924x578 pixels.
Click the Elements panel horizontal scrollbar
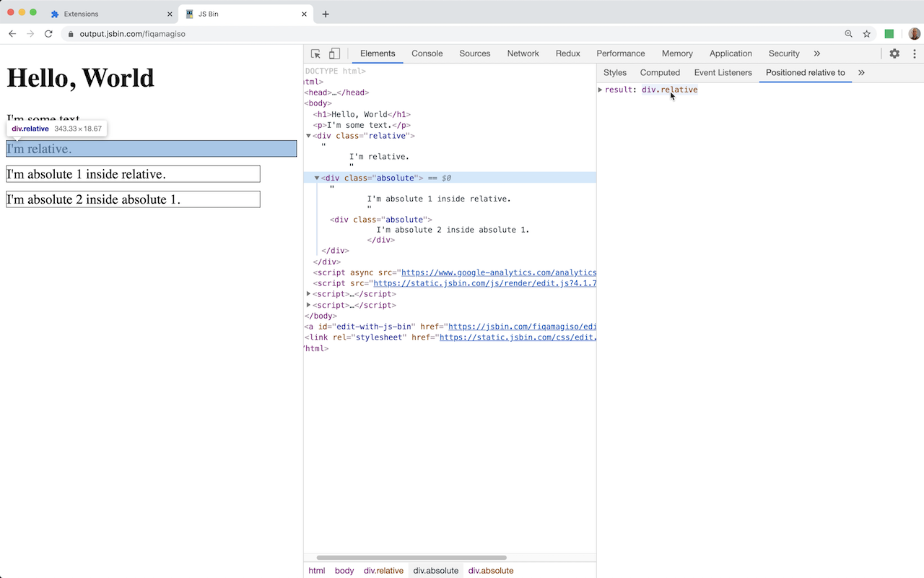pyautogui.click(x=411, y=558)
